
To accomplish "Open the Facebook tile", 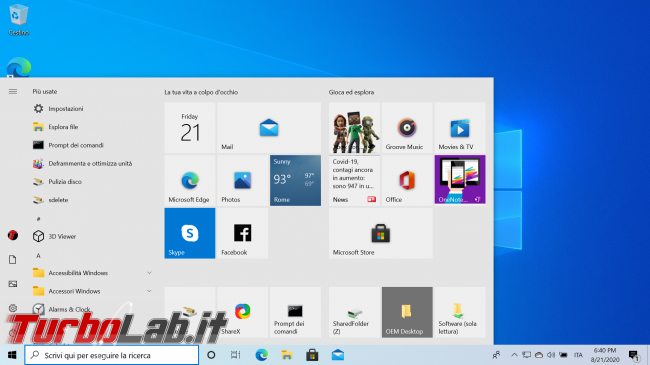I will click(x=242, y=233).
